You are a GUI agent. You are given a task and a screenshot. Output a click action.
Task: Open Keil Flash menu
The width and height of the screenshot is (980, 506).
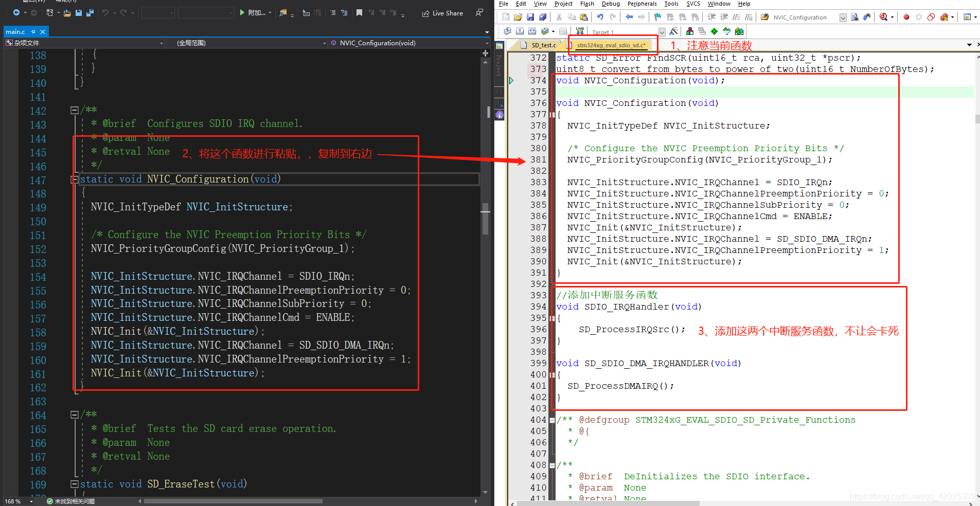click(x=587, y=4)
